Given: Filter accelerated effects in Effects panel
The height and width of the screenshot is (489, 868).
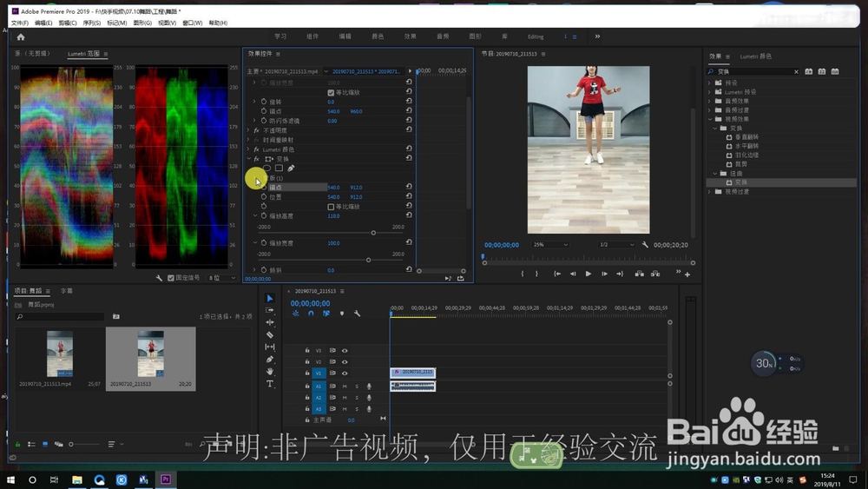Looking at the screenshot, I should click(808, 71).
